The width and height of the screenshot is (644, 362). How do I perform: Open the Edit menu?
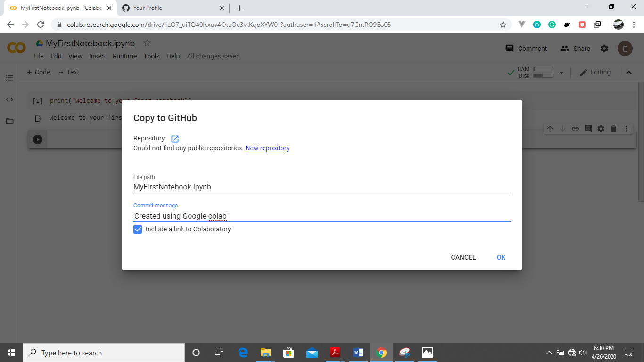pyautogui.click(x=56, y=56)
